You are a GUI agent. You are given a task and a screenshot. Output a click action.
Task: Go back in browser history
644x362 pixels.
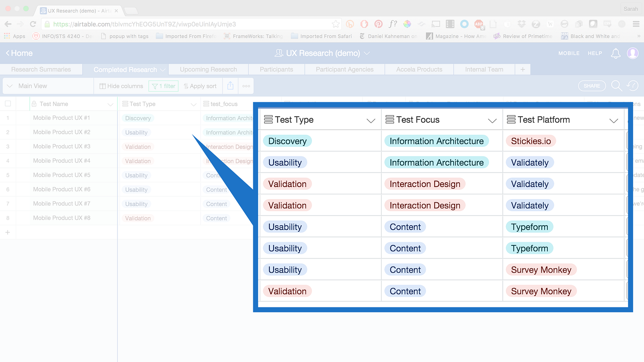point(8,24)
